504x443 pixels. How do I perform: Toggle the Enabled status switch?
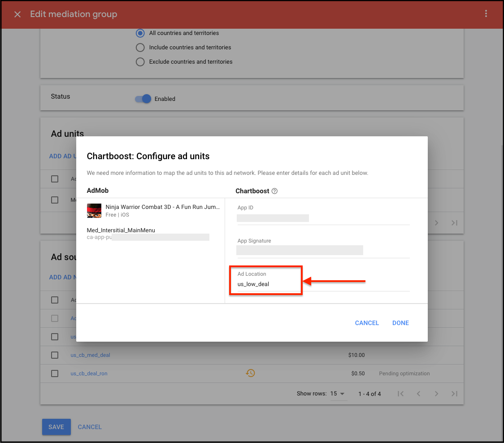143,99
